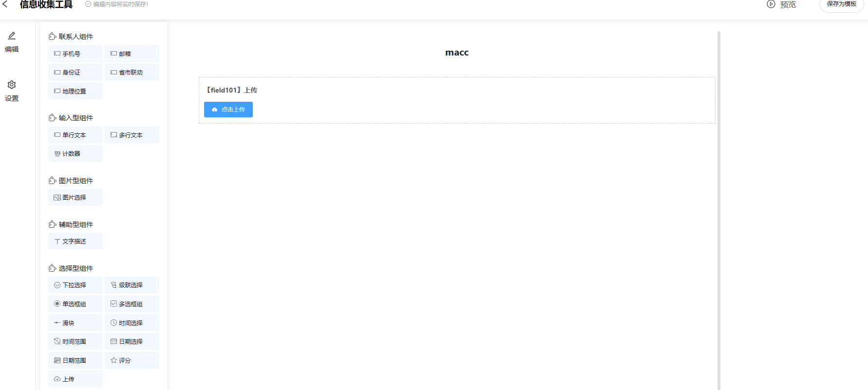Screen dimensions: 868x390
Task: Add the 单行文本 component
Action: click(75, 135)
